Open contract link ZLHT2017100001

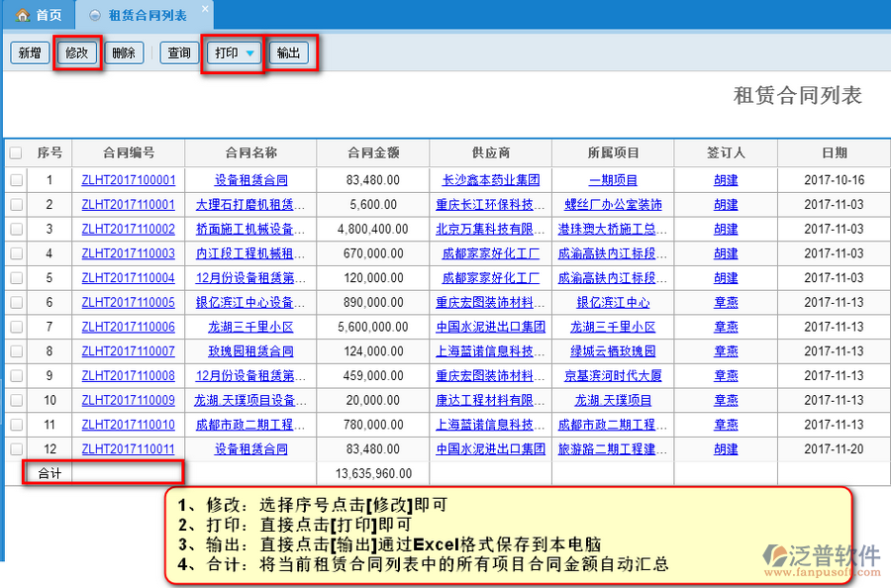pos(128,180)
